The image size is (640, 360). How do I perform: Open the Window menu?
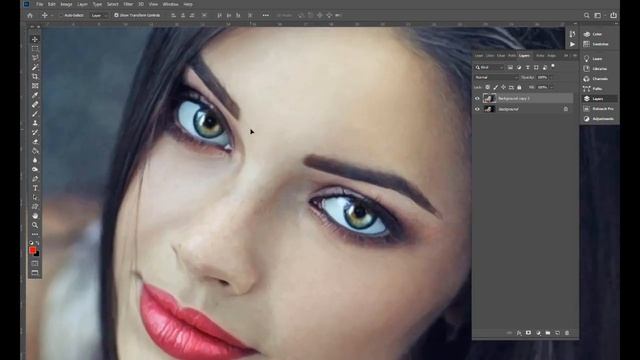pos(171,4)
